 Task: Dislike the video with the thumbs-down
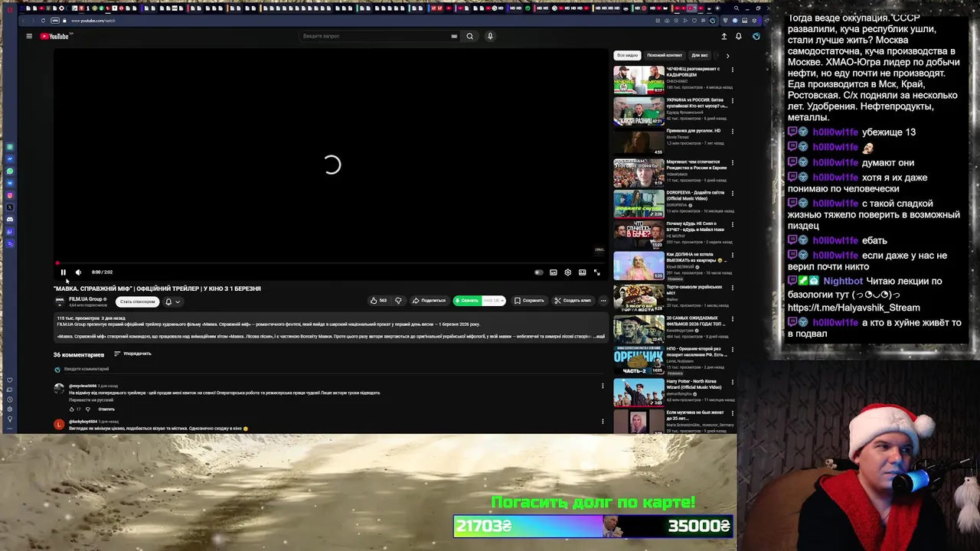click(x=398, y=301)
